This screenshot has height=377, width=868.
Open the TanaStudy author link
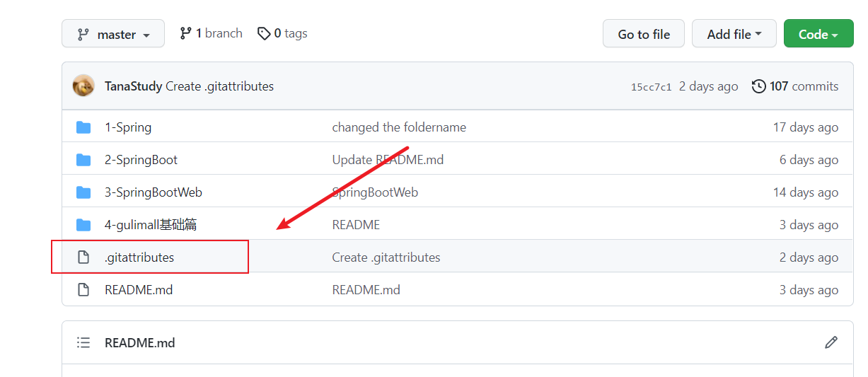pos(134,86)
